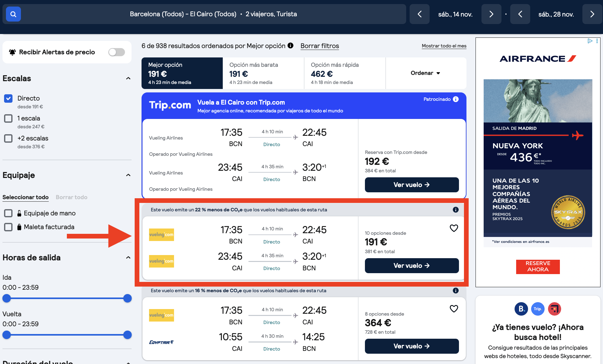
Task: Go to previous departure date with left chevron
Action: 420,14
